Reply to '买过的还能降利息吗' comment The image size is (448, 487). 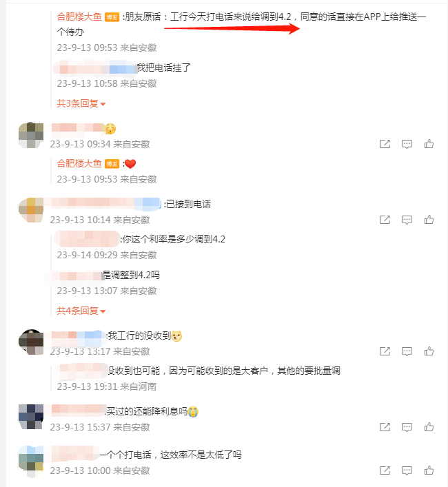[407, 427]
